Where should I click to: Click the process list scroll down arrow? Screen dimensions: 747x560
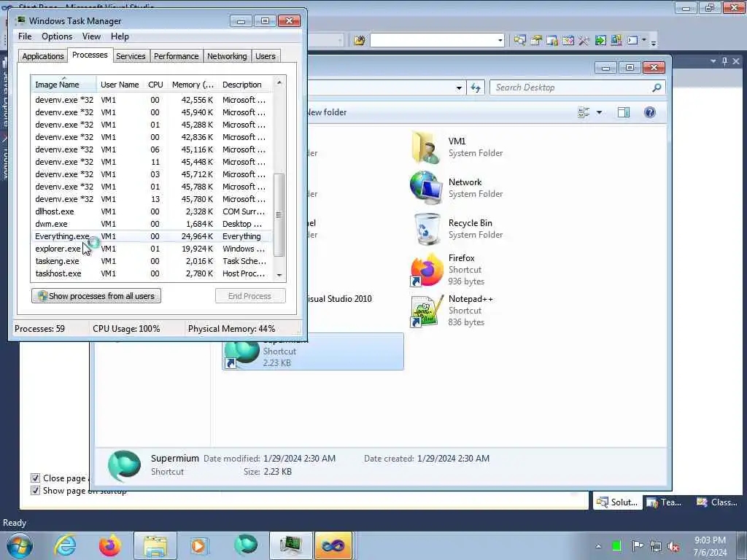coord(279,275)
